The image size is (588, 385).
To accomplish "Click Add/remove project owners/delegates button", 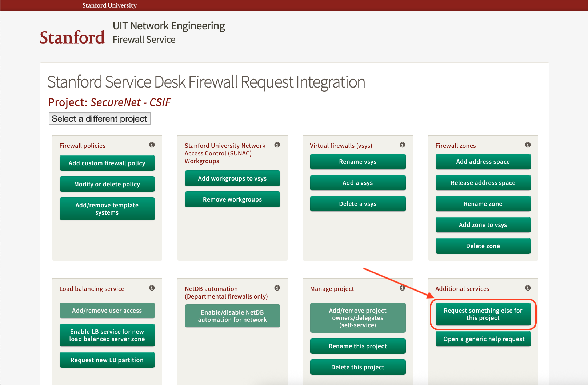I will pos(358,318).
